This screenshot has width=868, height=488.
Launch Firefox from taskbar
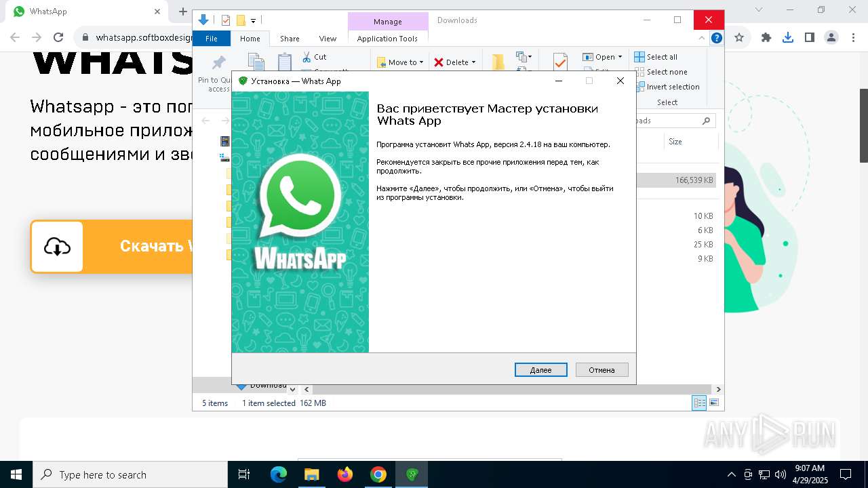(x=345, y=474)
